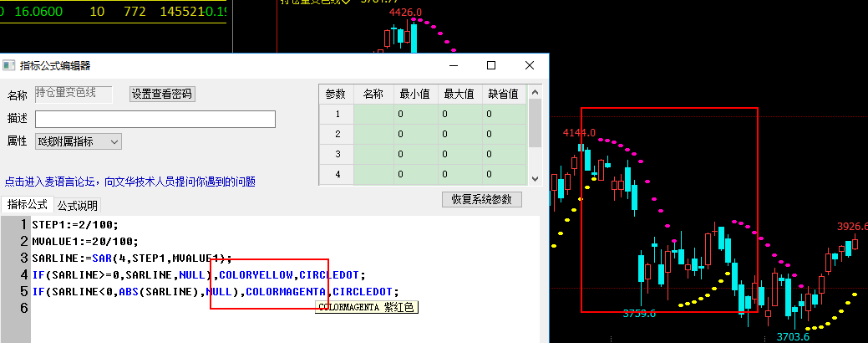Select the 指标公式 tab

pos(28,205)
